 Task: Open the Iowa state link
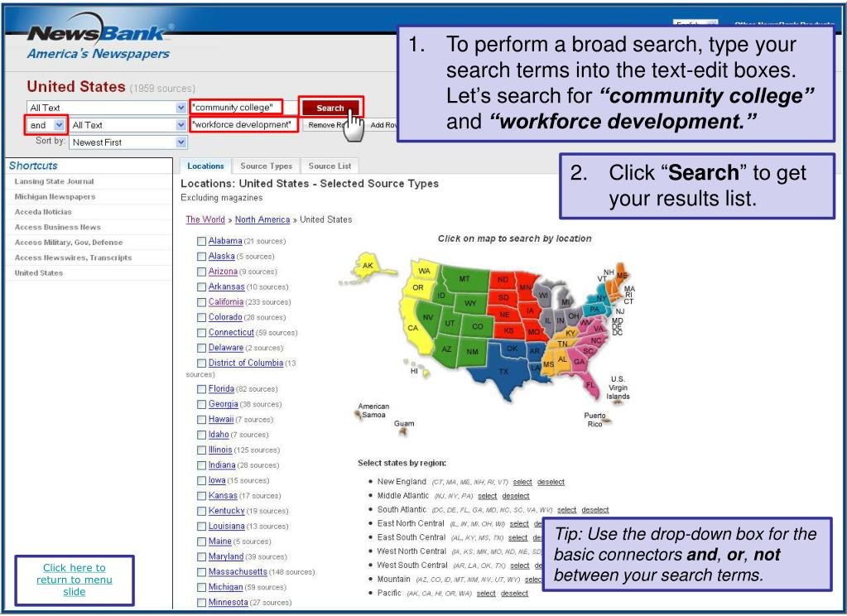tap(217, 480)
